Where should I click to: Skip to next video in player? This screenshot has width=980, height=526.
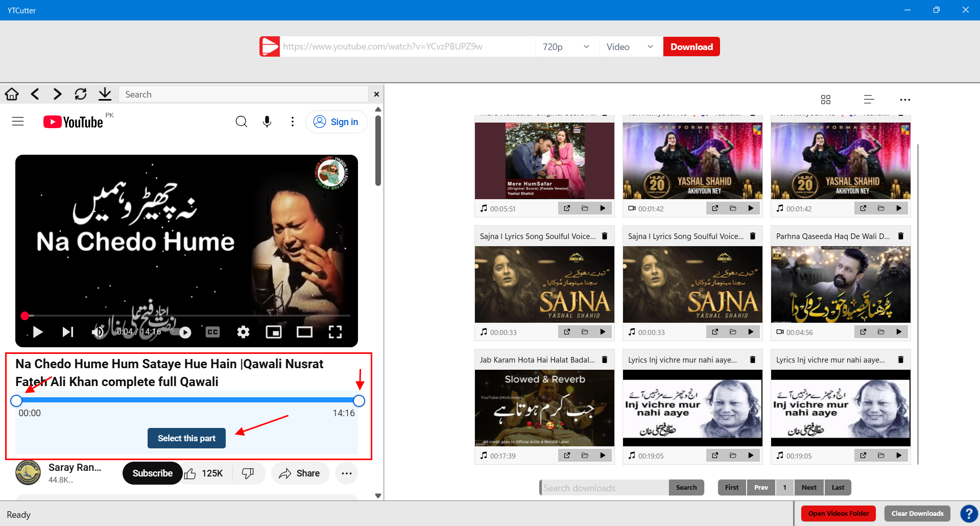68,332
